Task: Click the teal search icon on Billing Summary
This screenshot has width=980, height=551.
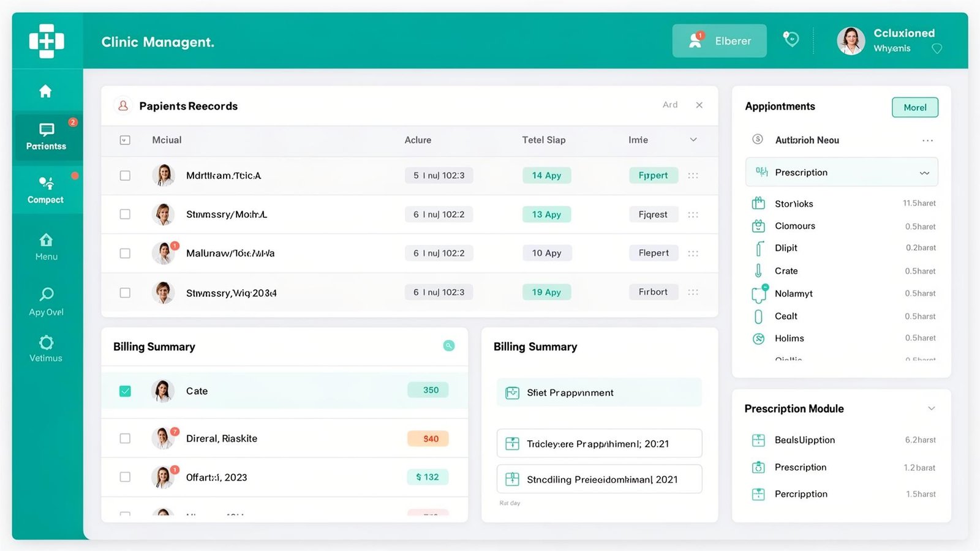Action: (x=449, y=346)
